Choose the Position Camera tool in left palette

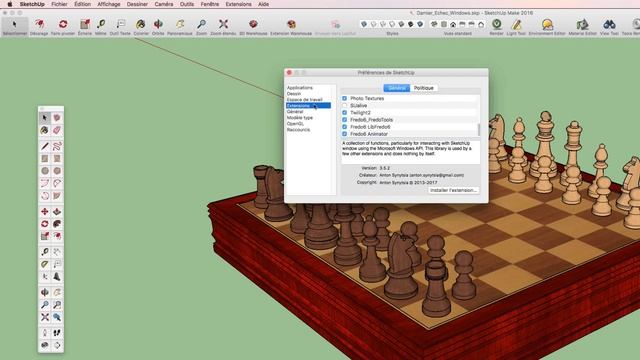click(x=45, y=333)
